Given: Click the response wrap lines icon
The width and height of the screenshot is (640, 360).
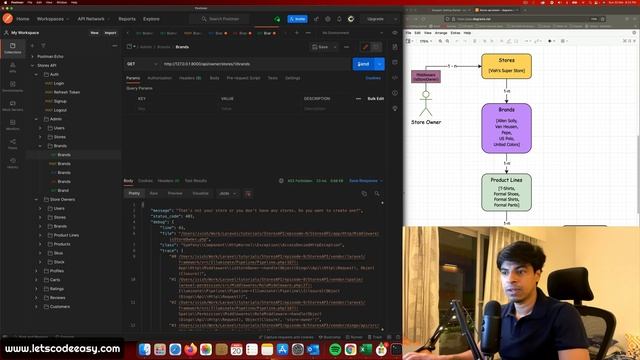Looking at the screenshot, I should tap(248, 193).
